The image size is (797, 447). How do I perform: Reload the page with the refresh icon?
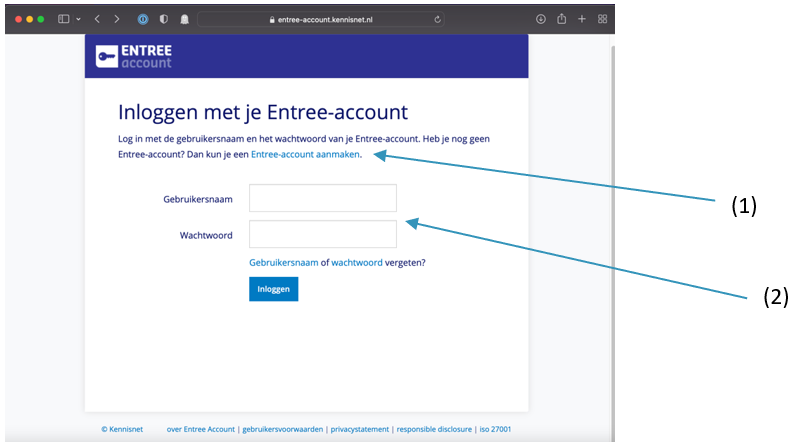437,19
